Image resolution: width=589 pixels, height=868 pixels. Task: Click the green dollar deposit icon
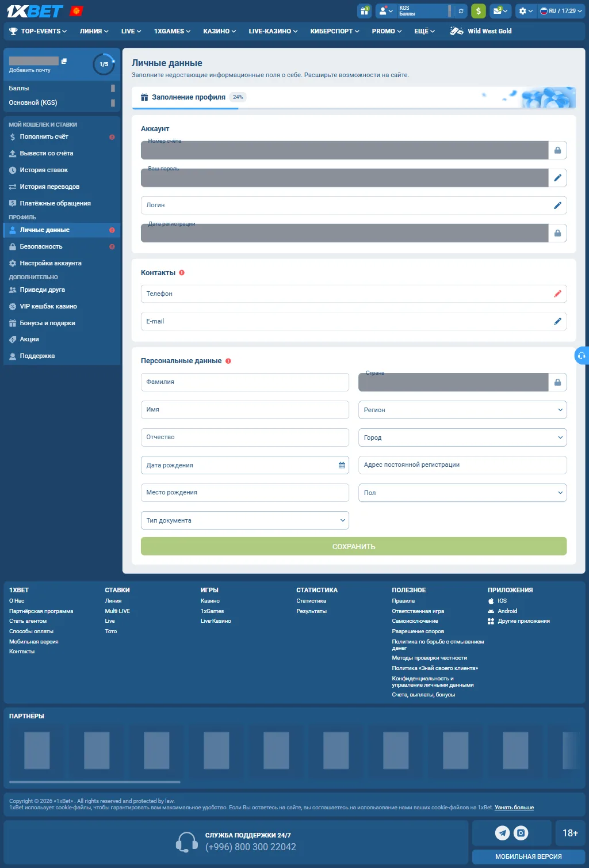point(478,11)
